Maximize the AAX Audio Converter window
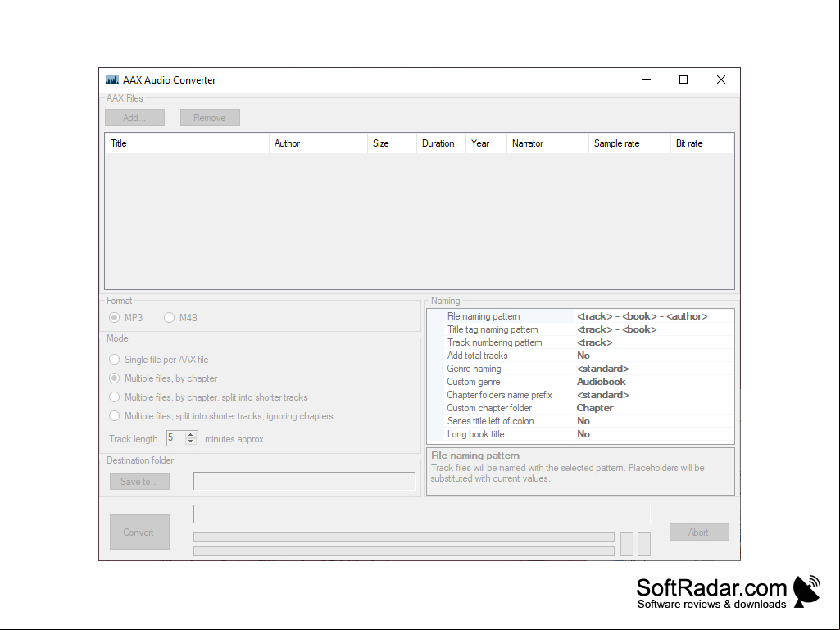This screenshot has width=840, height=630. click(x=683, y=79)
